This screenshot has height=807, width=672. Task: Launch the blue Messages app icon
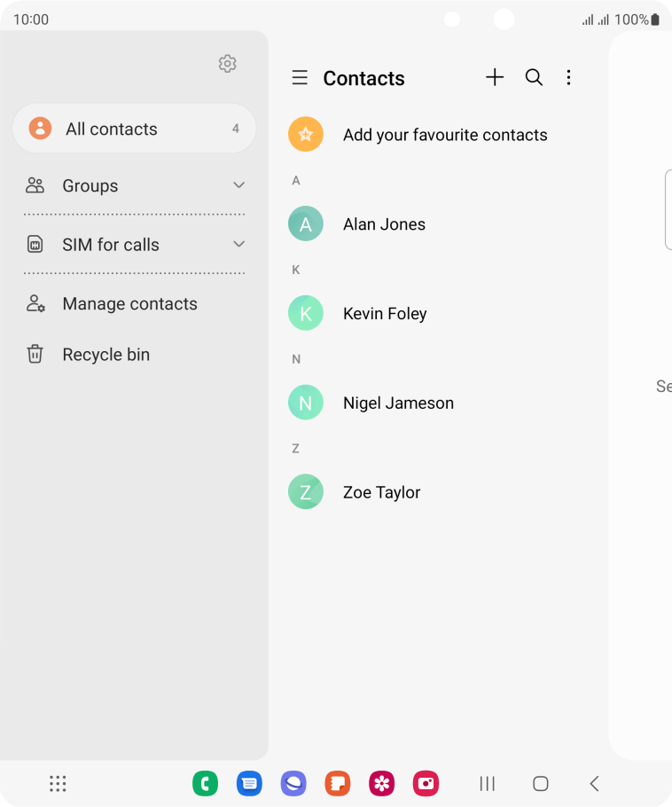tap(249, 783)
